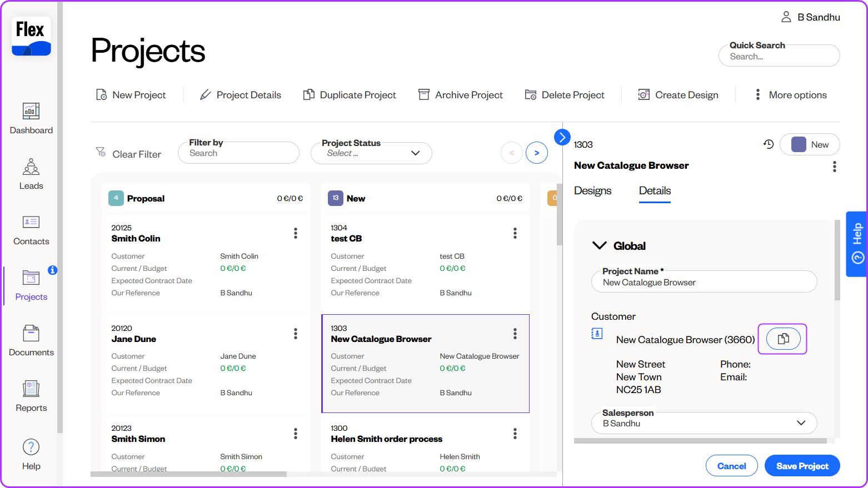Image resolution: width=868 pixels, height=488 pixels.
Task: Open the project history clock icon
Action: 769,144
